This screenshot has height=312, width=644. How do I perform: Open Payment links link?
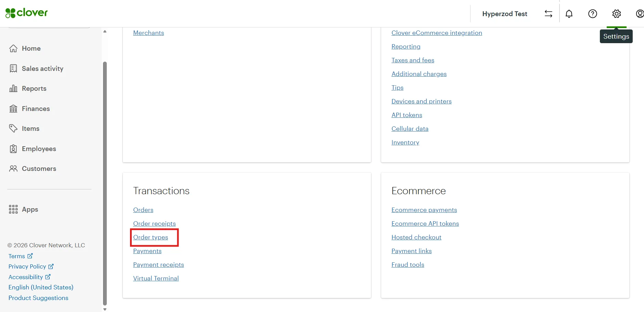click(x=412, y=251)
